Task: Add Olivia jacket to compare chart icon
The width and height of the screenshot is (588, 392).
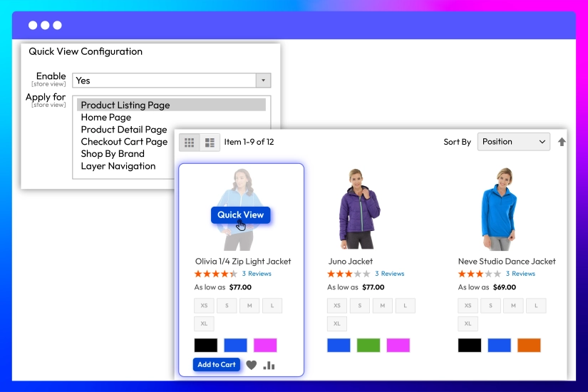Action: 269,365
